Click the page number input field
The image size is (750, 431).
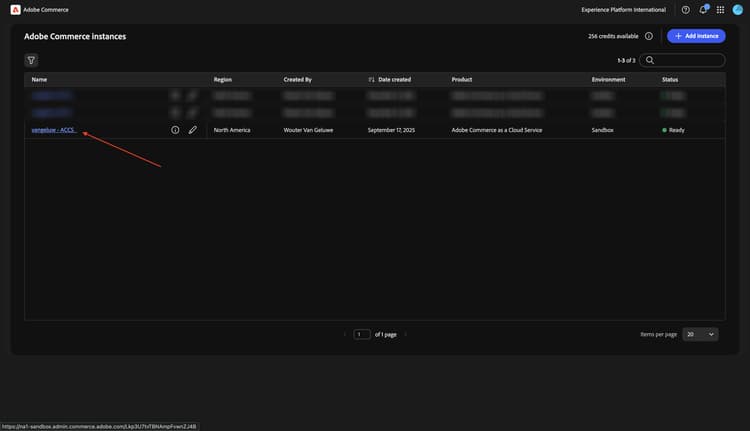(x=362, y=334)
